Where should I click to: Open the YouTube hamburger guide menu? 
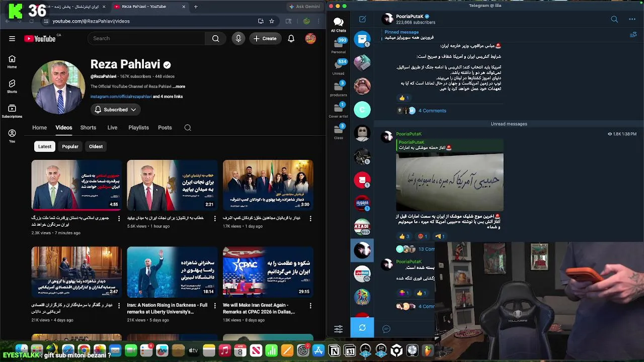coord(12,38)
